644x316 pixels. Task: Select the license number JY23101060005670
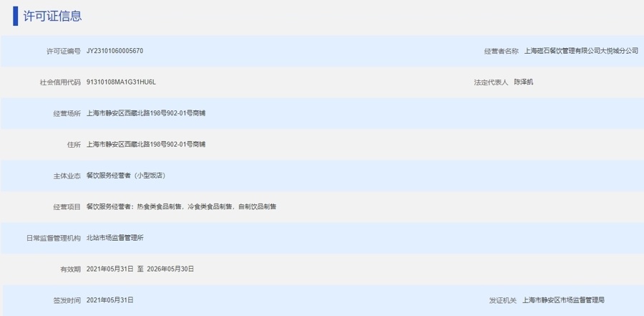(x=114, y=51)
